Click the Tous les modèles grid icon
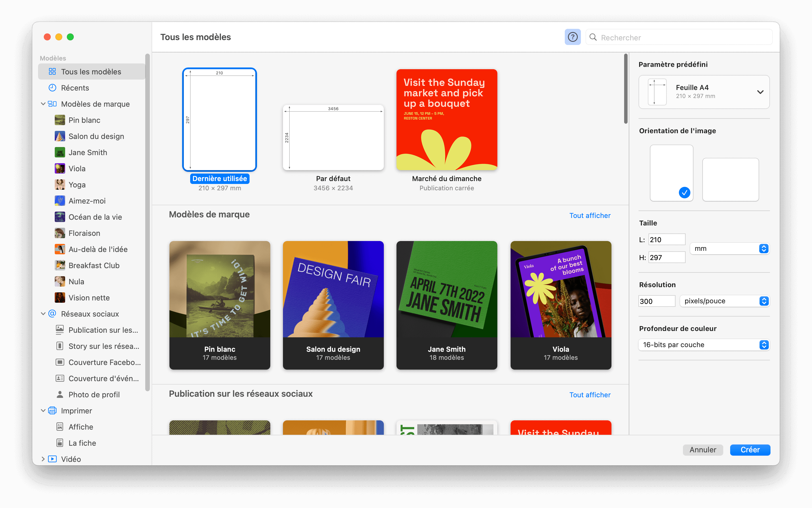812x508 pixels. pyautogui.click(x=52, y=72)
